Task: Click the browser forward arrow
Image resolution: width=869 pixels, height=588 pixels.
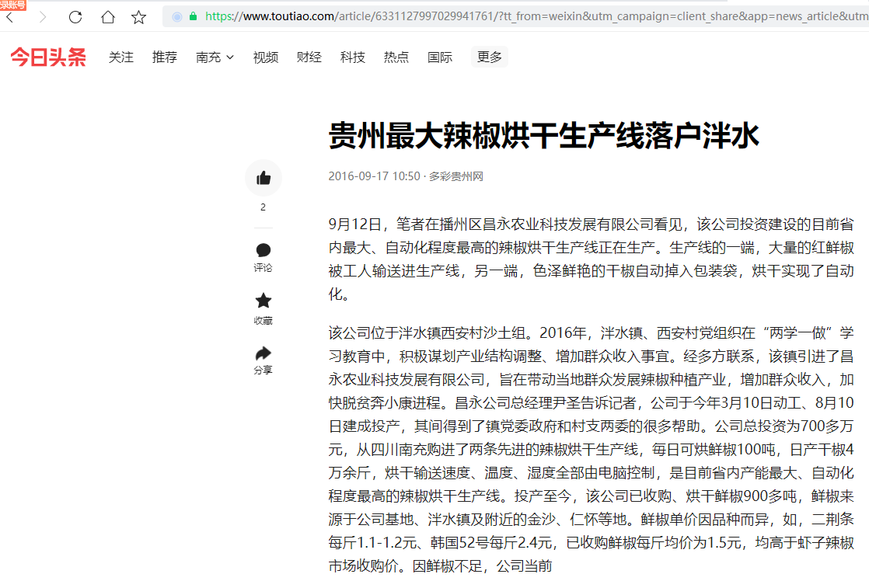Action: click(43, 17)
